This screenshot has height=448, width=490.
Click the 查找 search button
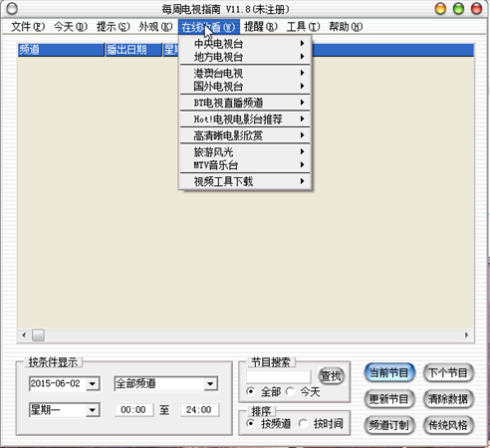[x=332, y=376]
